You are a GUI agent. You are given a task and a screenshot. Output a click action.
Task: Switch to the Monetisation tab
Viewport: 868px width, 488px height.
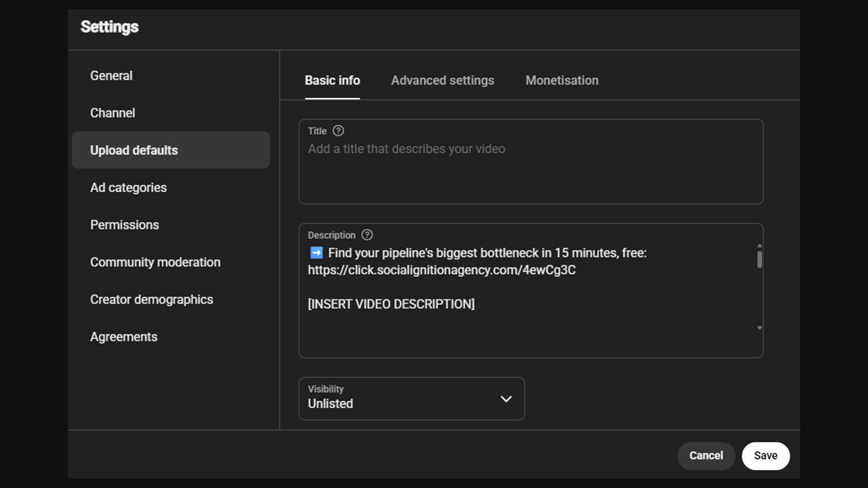[562, 80]
